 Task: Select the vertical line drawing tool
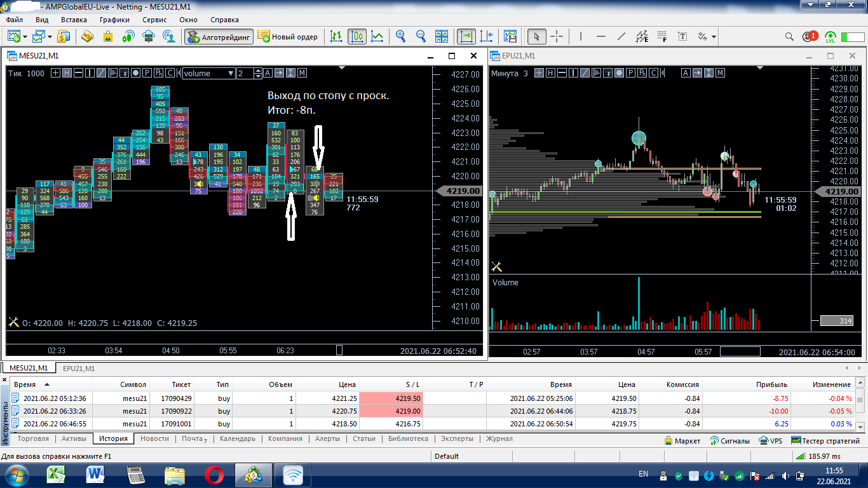coord(581,36)
